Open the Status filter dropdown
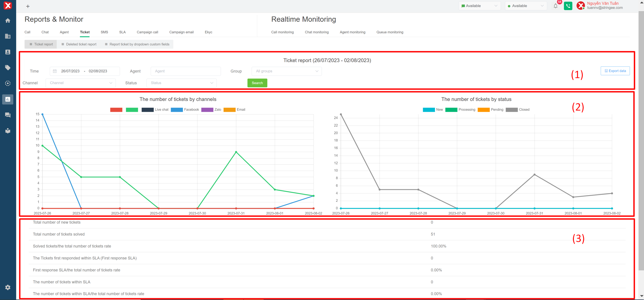This screenshot has width=644, height=300. click(181, 83)
